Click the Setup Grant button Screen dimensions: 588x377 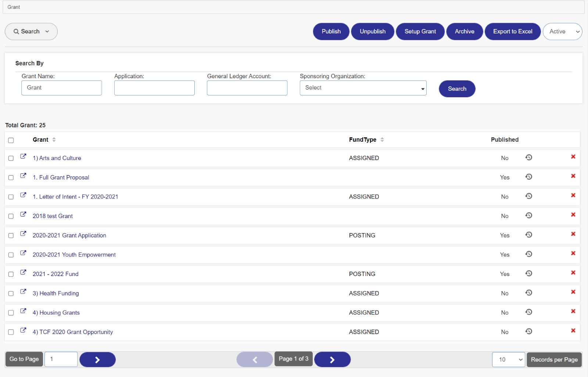pos(420,32)
